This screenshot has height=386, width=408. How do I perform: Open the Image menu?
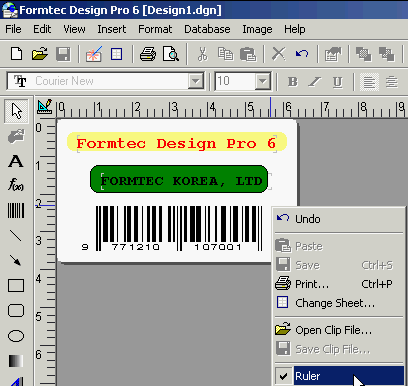point(257,29)
